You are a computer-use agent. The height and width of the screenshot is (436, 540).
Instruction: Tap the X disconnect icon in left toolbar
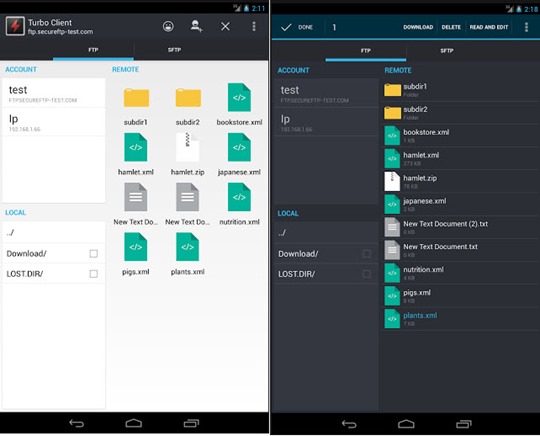coord(225,26)
